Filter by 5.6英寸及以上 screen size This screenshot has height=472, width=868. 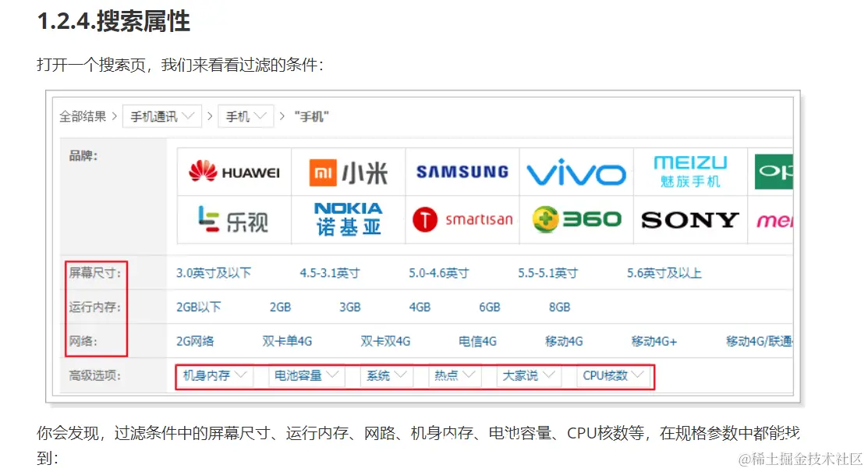pyautogui.click(x=664, y=272)
